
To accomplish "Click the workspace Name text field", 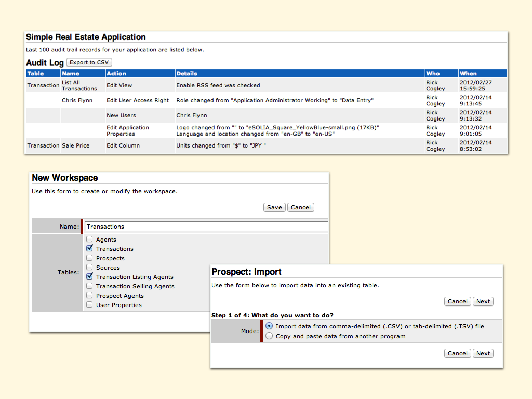I will (206, 227).
